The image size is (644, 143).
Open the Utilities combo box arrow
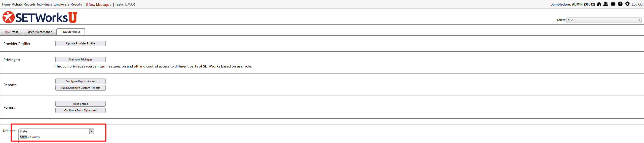pos(92,131)
